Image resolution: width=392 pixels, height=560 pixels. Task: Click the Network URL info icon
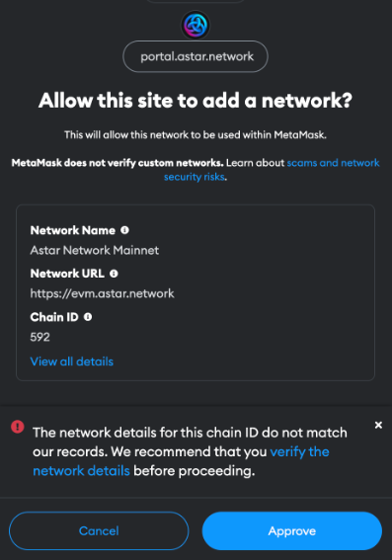[114, 274]
